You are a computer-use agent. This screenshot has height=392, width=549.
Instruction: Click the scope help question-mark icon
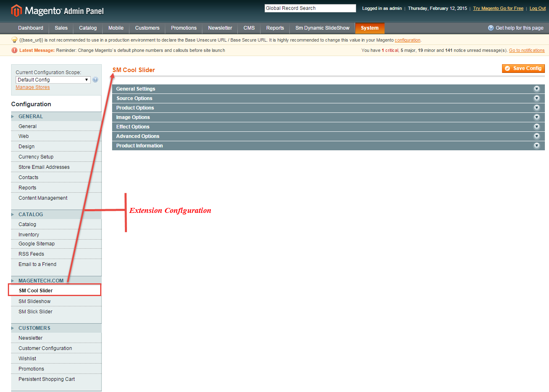point(95,80)
